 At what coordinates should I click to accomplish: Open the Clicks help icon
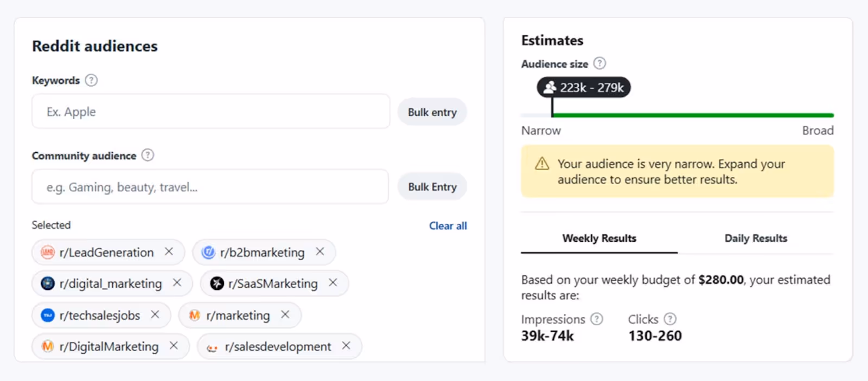tap(671, 319)
